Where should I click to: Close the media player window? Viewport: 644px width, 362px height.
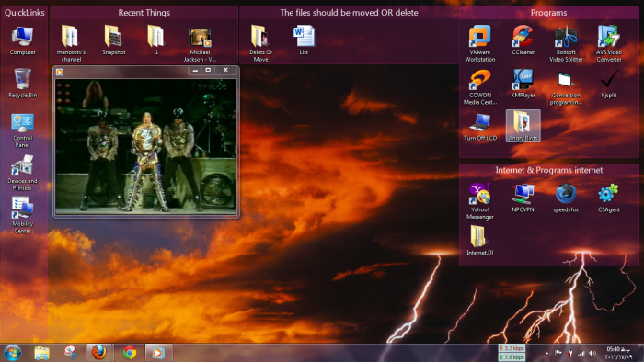(x=225, y=70)
